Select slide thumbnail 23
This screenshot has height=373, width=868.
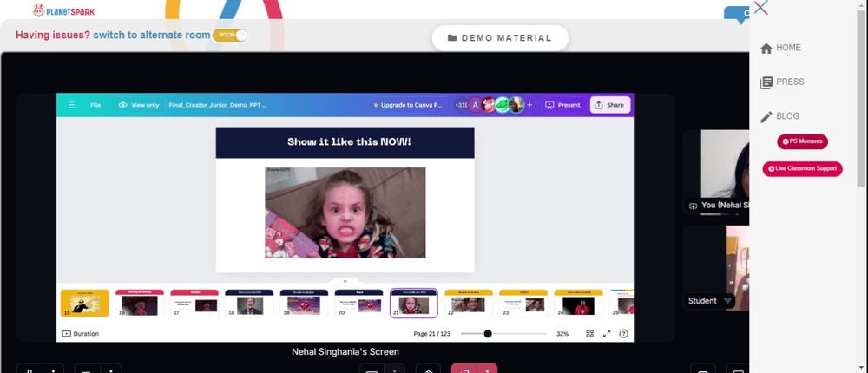click(x=523, y=304)
